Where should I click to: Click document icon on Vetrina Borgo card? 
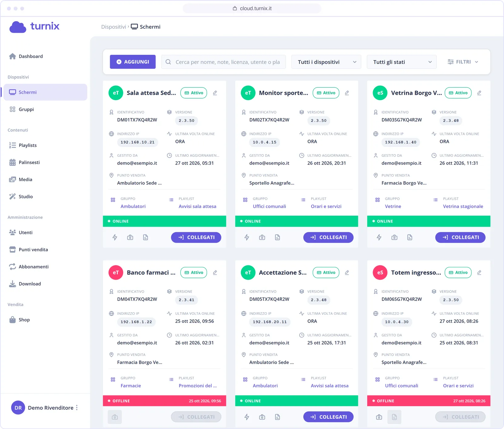pyautogui.click(x=410, y=237)
